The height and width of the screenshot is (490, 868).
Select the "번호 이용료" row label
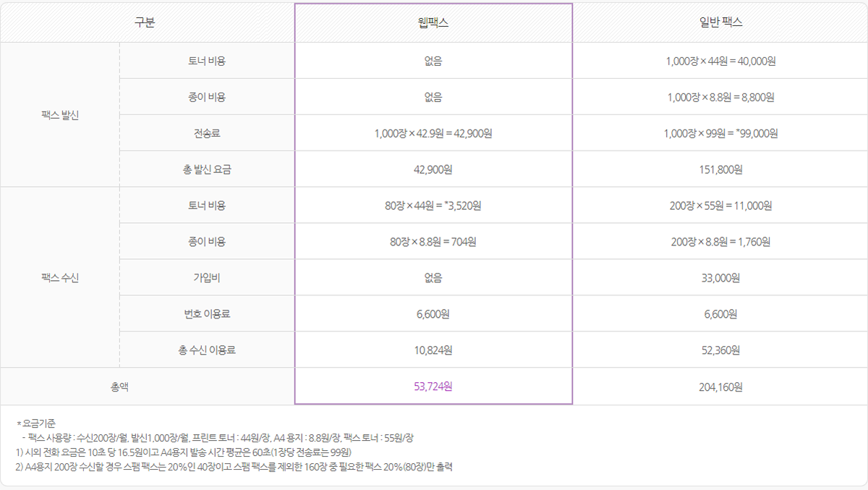coord(207,314)
